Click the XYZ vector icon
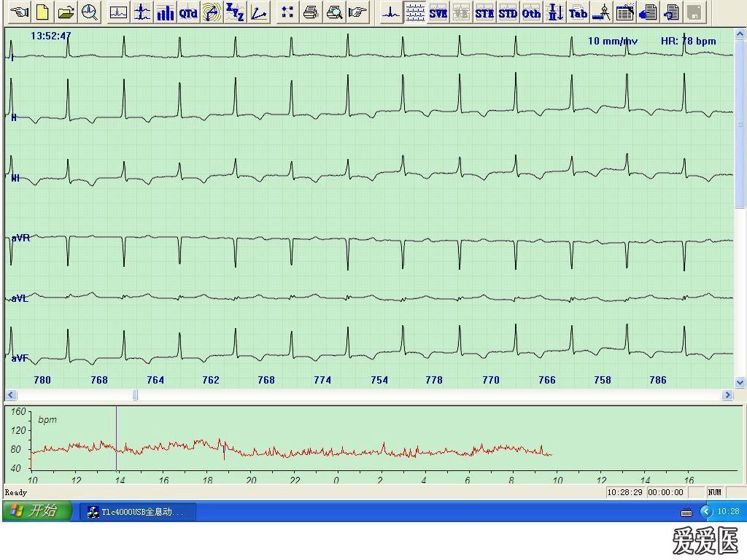 (x=235, y=12)
